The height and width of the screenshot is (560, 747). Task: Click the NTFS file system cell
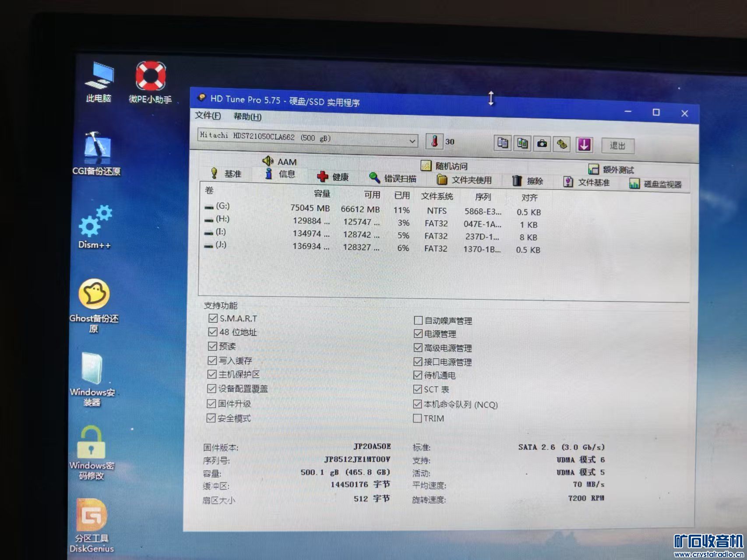(437, 211)
